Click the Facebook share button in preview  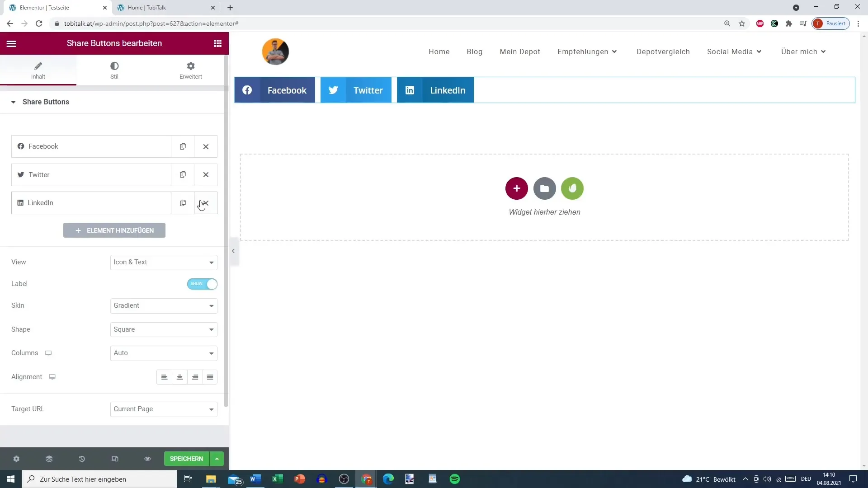(x=275, y=90)
